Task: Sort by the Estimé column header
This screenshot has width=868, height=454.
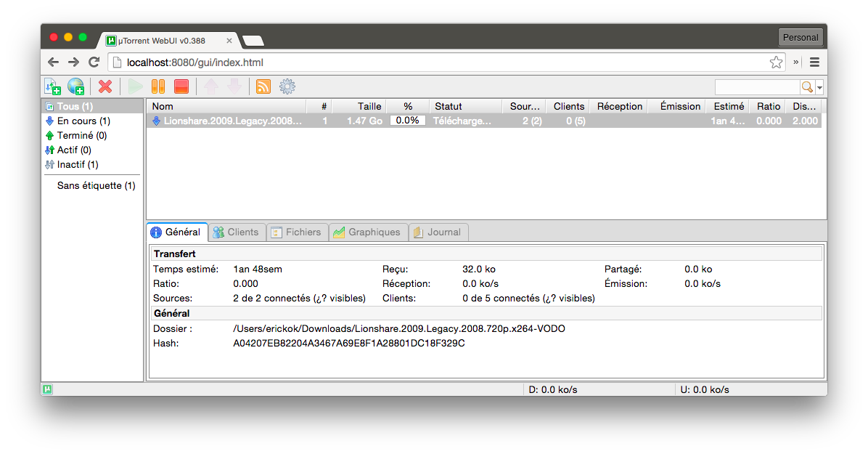Action: tap(727, 107)
